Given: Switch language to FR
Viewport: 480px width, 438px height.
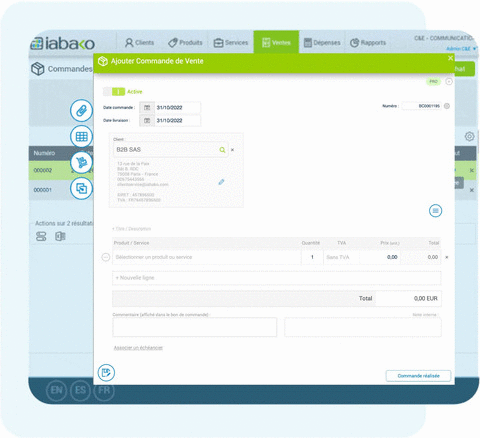Looking at the screenshot, I should 104,390.
